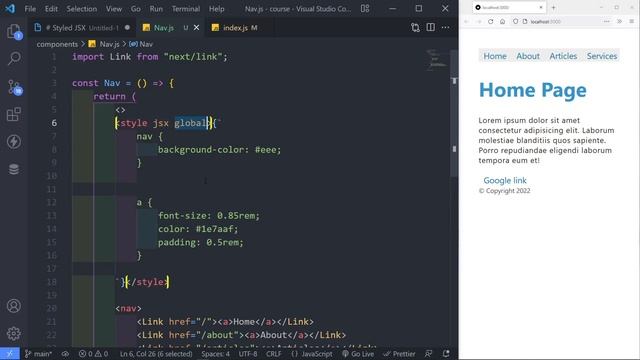
Task: Open the Thunder Client lightning bolt panel
Action: 14,142
